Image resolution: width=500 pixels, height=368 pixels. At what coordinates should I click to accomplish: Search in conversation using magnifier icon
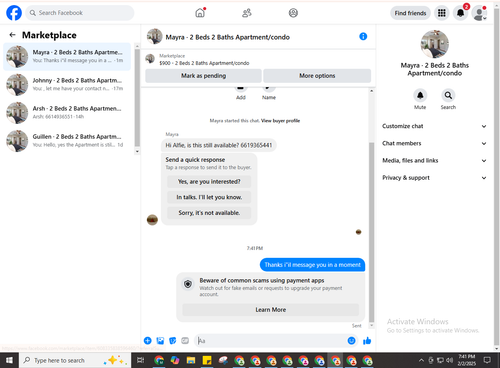click(x=448, y=96)
